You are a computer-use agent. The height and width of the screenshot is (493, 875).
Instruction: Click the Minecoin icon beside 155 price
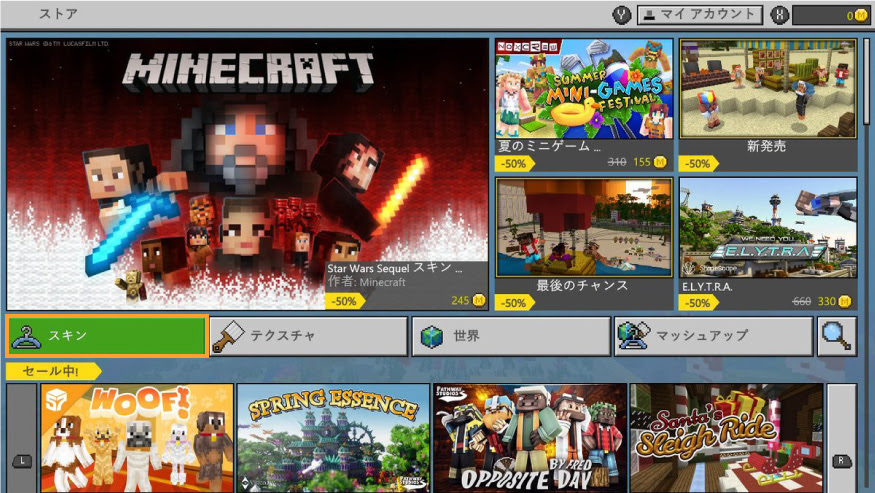[x=660, y=162]
